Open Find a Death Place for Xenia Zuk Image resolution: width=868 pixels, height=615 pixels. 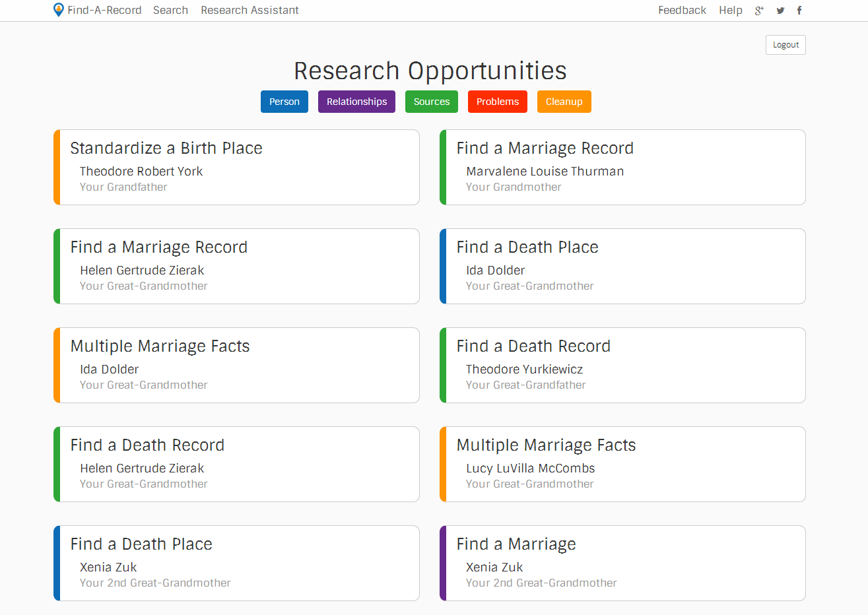[x=236, y=563]
